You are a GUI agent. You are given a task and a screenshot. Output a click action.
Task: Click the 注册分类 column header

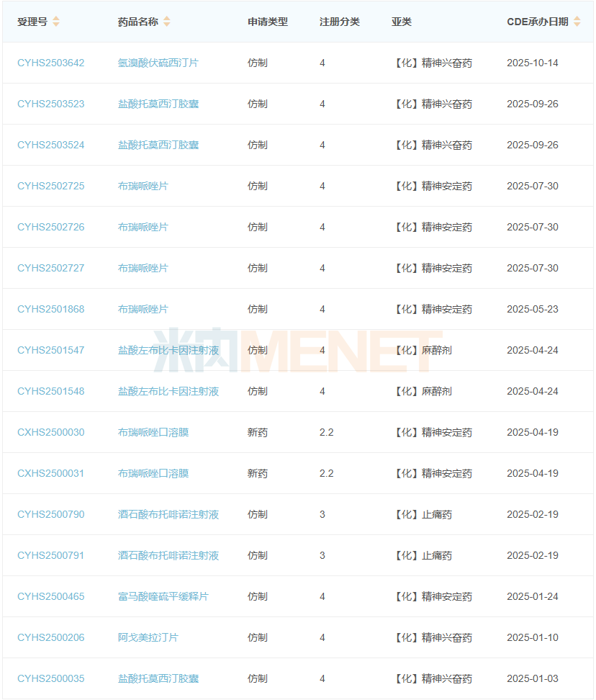[x=339, y=22]
